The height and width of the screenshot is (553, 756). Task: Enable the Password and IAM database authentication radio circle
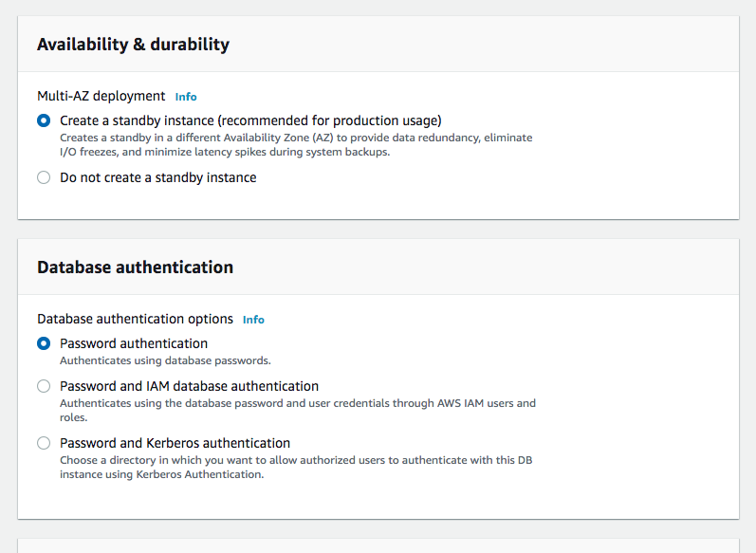click(44, 386)
